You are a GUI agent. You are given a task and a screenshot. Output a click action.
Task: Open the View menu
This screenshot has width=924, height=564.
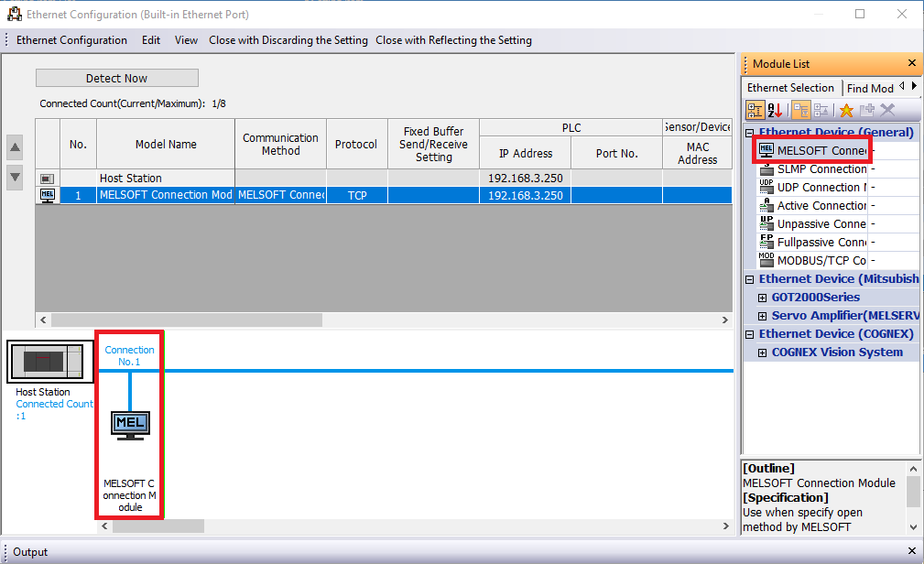[186, 40]
